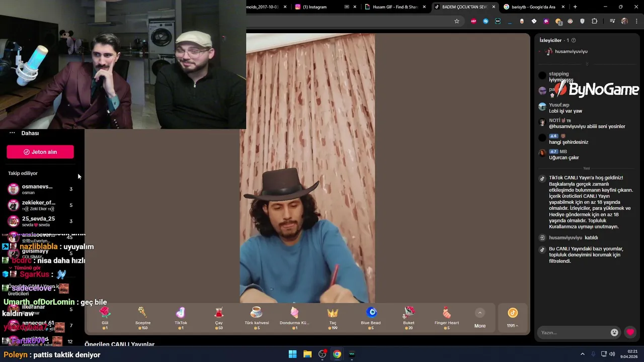
Task: Expand the viewers list chevron
Action: [x=587, y=64]
